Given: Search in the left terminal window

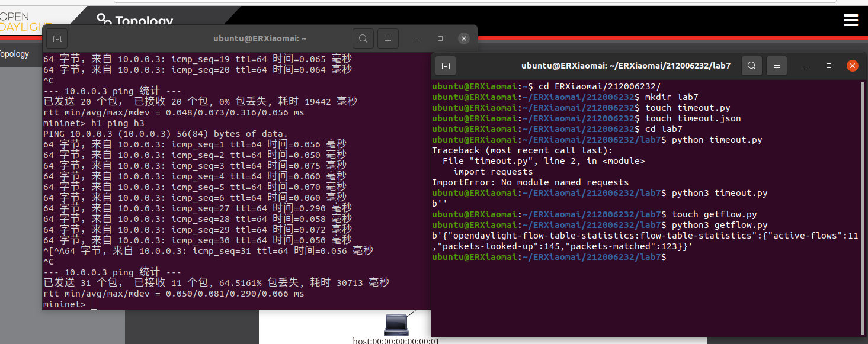Looking at the screenshot, I should tap(363, 38).
